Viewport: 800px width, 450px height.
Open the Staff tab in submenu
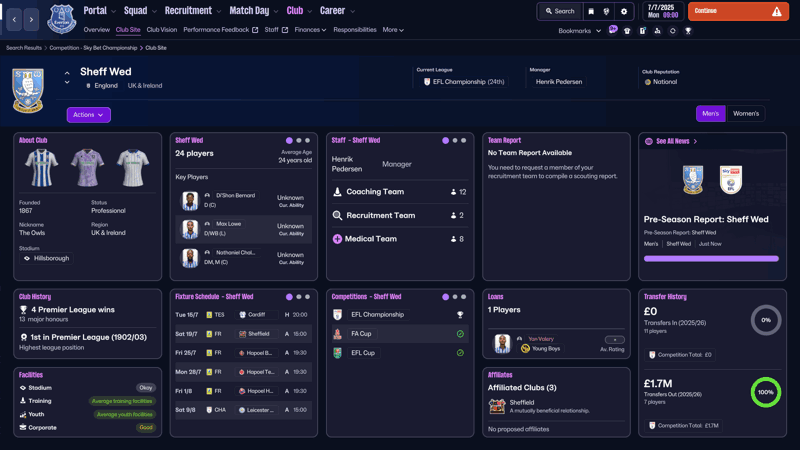coord(276,30)
